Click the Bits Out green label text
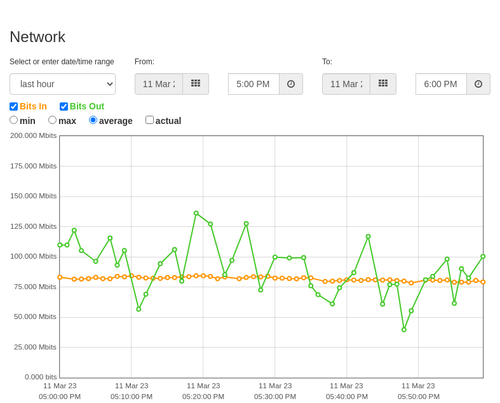500x403 pixels. point(87,106)
